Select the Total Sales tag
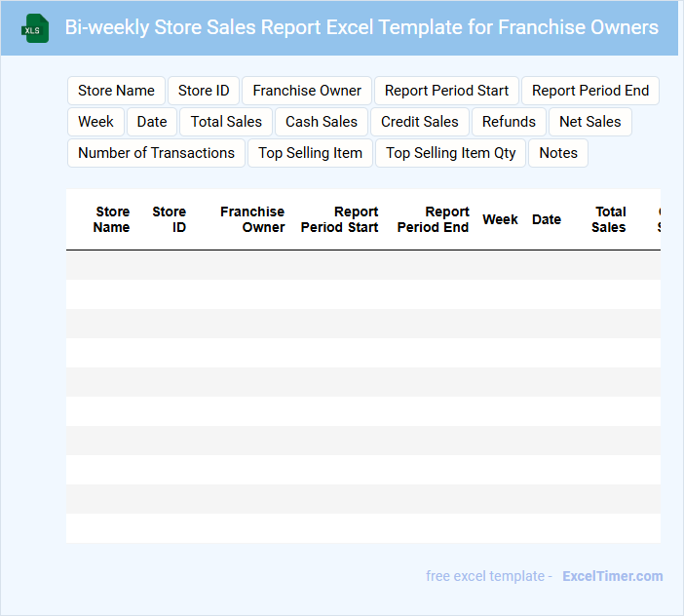 pyautogui.click(x=226, y=122)
